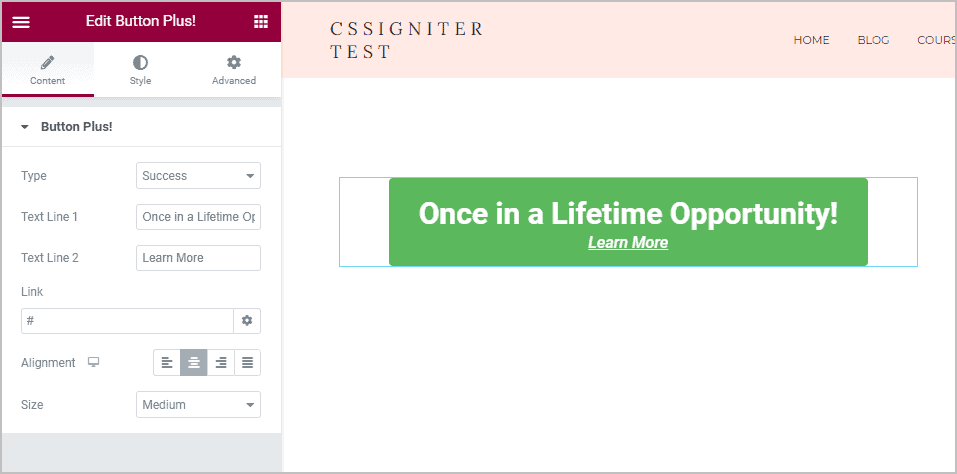This screenshot has height=474, width=957.
Task: Click the Link URL input field
Action: [127, 321]
